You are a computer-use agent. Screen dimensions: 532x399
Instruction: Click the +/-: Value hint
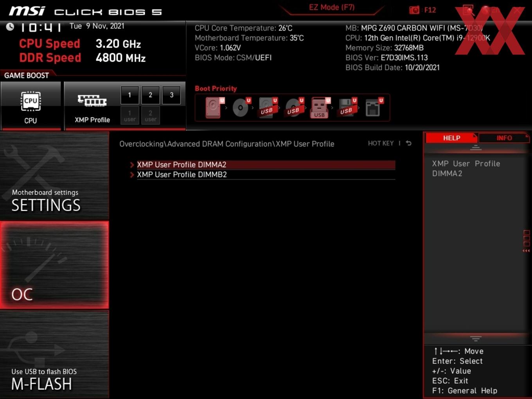(x=451, y=371)
